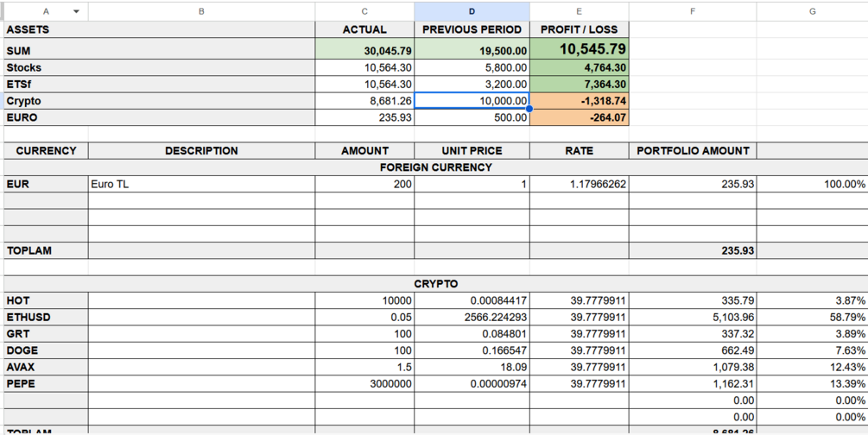The image size is (868, 435).
Task: Click the DESCRIPTION table header
Action: coord(201,150)
